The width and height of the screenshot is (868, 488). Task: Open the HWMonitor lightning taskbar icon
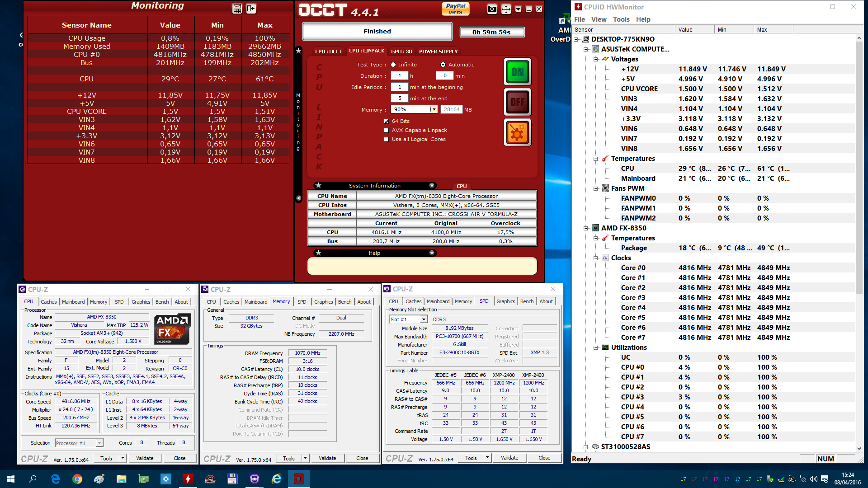click(x=188, y=479)
